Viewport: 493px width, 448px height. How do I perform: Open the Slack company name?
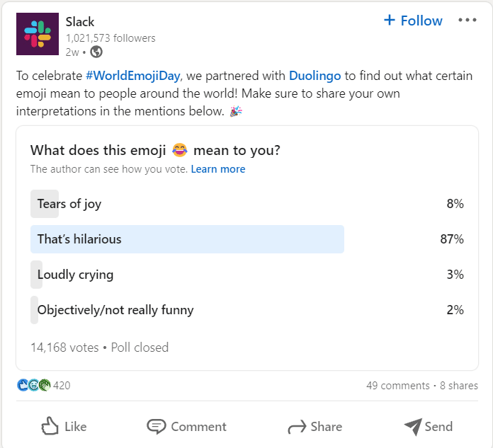tap(80, 22)
